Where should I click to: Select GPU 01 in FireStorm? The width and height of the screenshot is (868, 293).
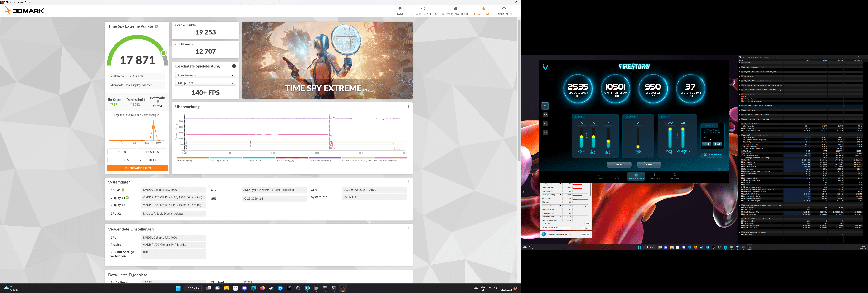545,106
